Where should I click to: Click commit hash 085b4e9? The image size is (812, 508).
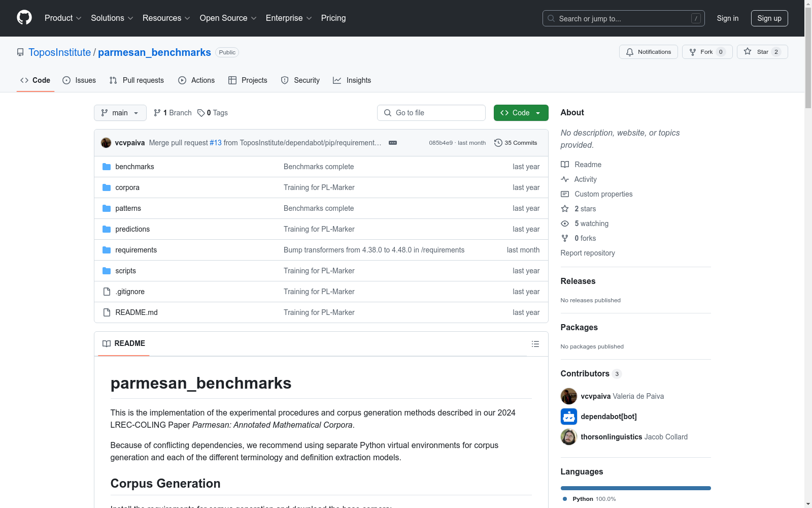[441, 143]
